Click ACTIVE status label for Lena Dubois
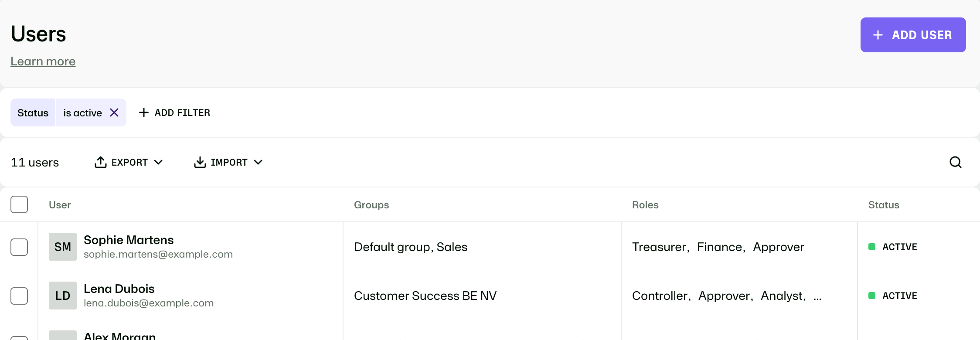This screenshot has width=980, height=340. [900, 296]
